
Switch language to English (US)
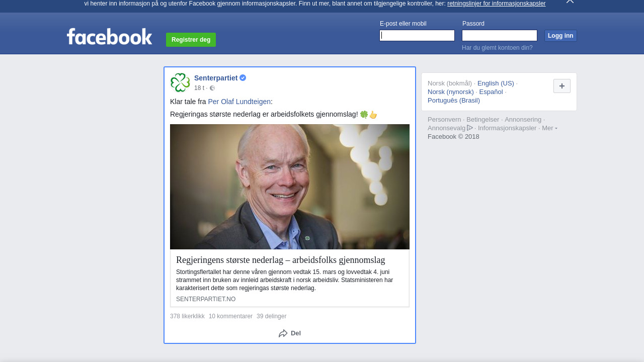496,83
